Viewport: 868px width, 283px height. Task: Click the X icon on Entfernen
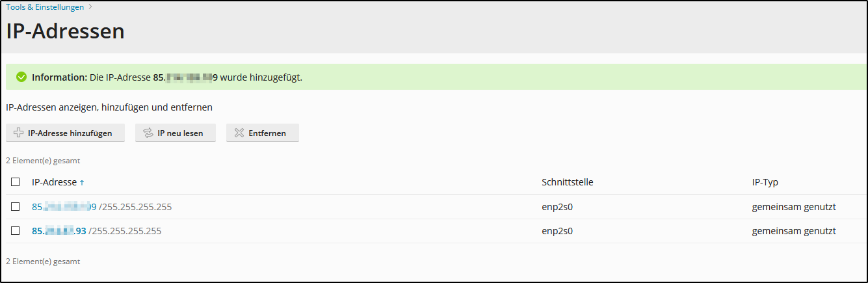tap(239, 133)
